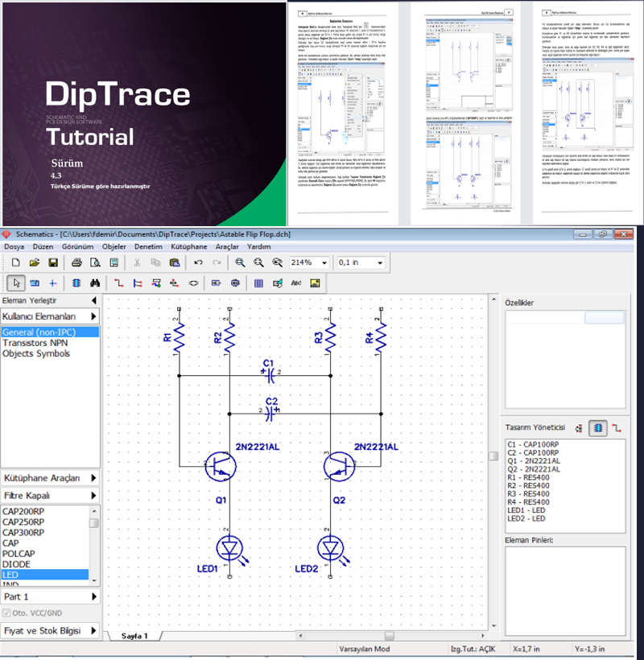644x660 pixels.
Task: Select the Zoom In tool icon
Action: pos(239,262)
